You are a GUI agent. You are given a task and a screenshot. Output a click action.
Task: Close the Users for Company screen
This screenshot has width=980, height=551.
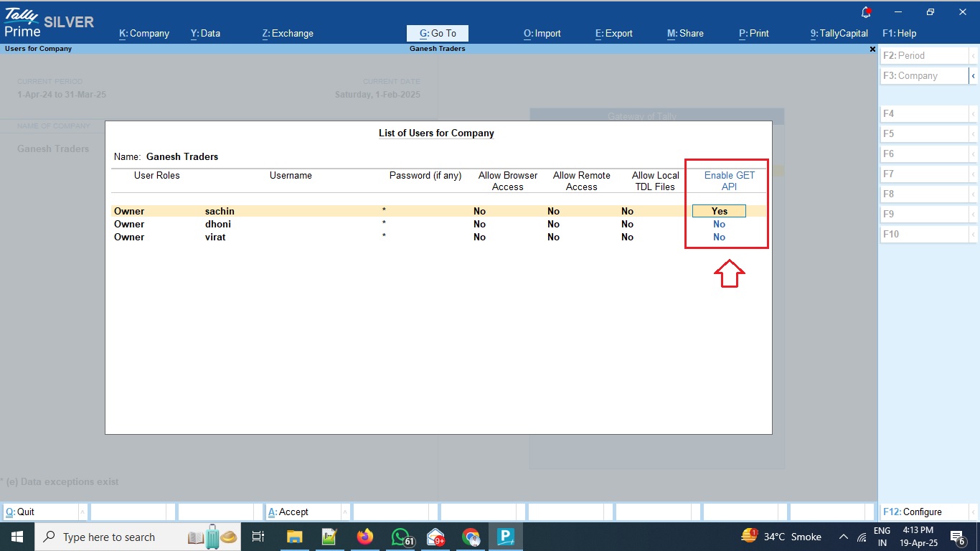tap(872, 49)
